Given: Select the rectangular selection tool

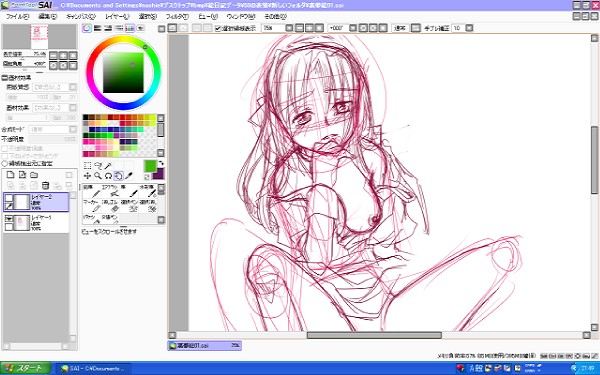Looking at the screenshot, I should (87, 165).
